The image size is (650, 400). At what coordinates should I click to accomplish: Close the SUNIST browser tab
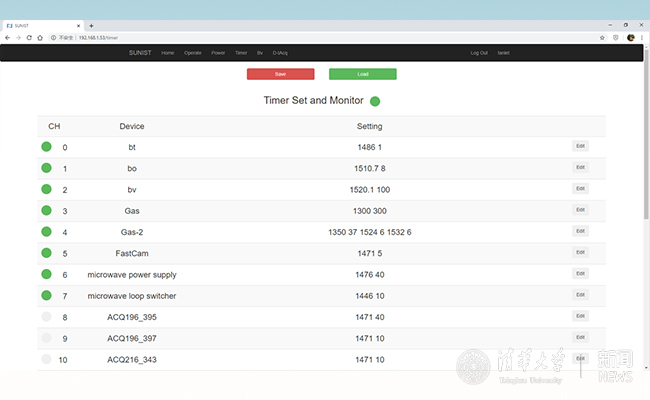pos(79,25)
